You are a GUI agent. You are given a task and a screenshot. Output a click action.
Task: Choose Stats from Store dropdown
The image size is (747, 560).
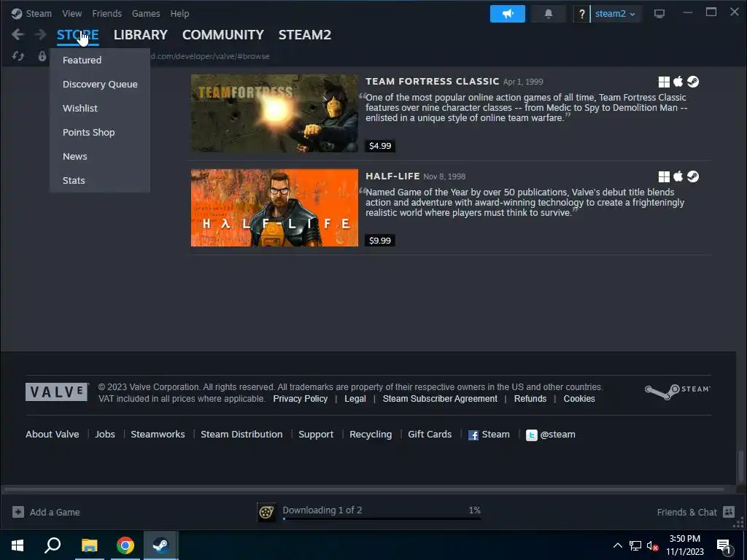pos(99,181)
